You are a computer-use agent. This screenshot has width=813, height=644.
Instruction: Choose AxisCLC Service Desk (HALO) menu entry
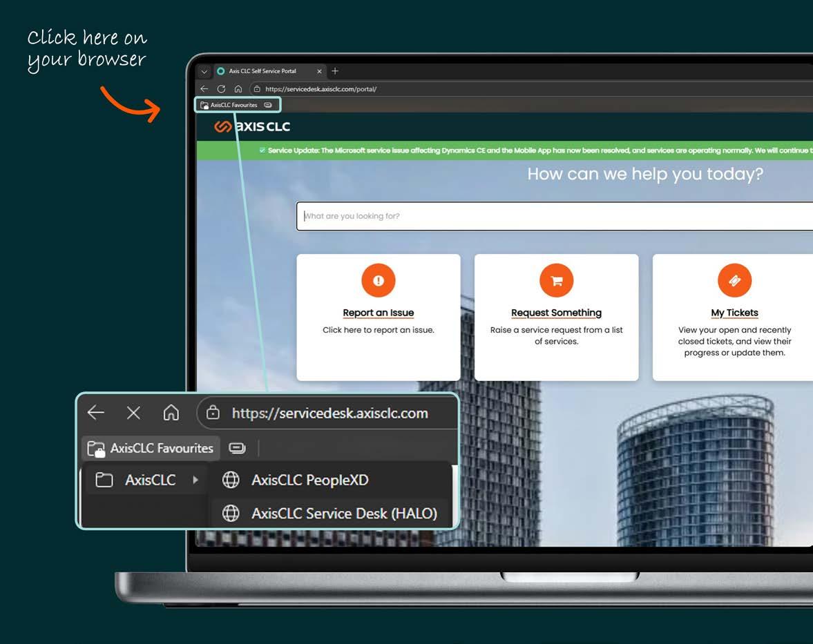(x=331, y=514)
